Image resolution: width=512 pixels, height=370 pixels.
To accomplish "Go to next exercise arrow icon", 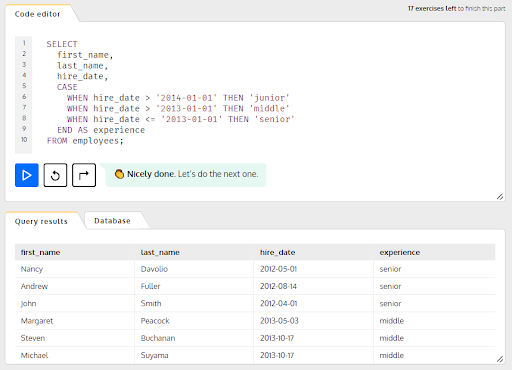I will tap(84, 175).
